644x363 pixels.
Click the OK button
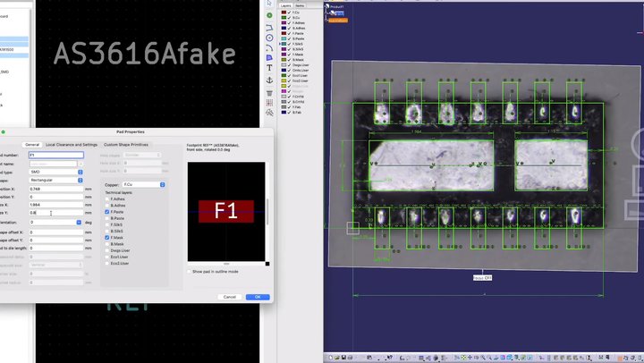coord(257,297)
